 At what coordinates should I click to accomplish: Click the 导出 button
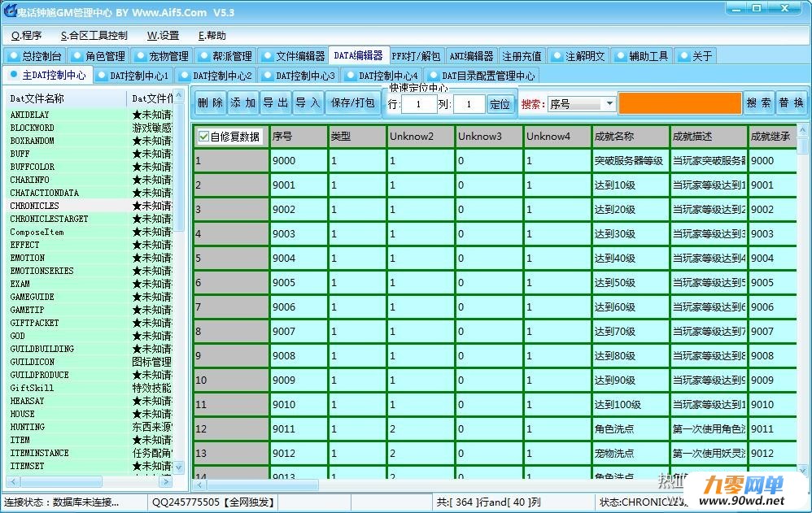click(276, 102)
